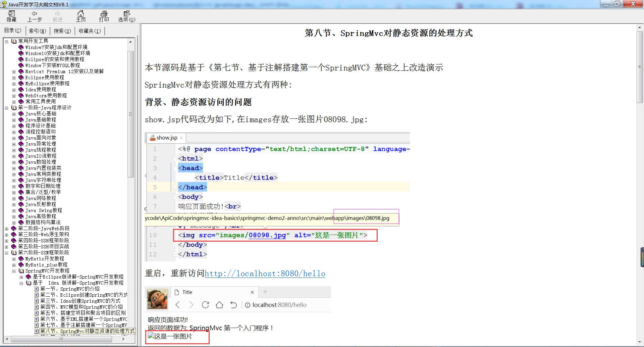Expand the MyBatis开发教程 node
Image resolution: width=644 pixels, height=347 pixels.
[x=14, y=259]
